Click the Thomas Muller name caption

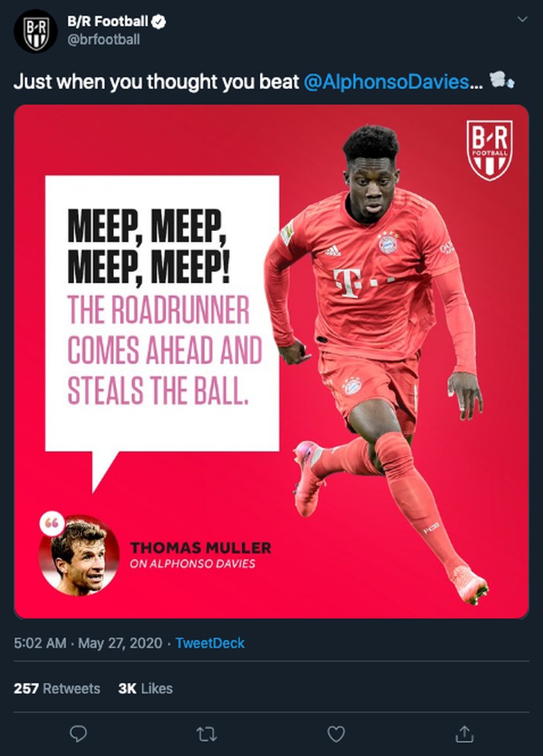200,547
